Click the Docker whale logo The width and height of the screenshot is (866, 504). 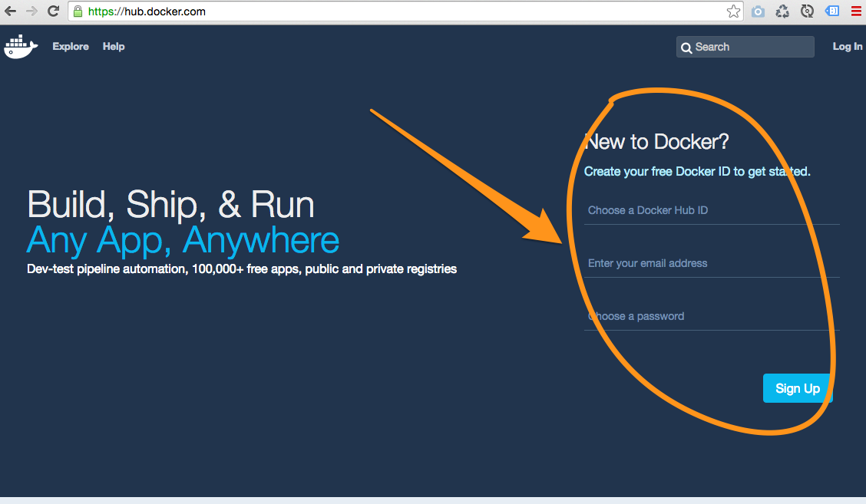[21, 46]
